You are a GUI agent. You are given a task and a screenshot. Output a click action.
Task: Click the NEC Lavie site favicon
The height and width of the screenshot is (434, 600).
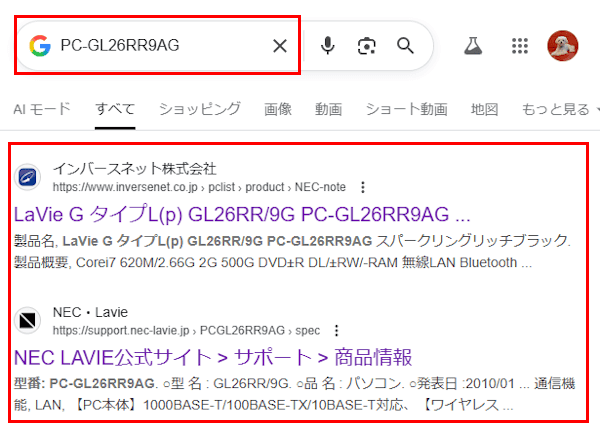pos(27,320)
